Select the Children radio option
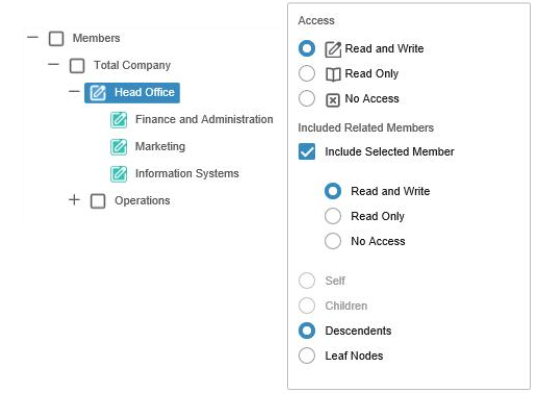 coord(307,306)
